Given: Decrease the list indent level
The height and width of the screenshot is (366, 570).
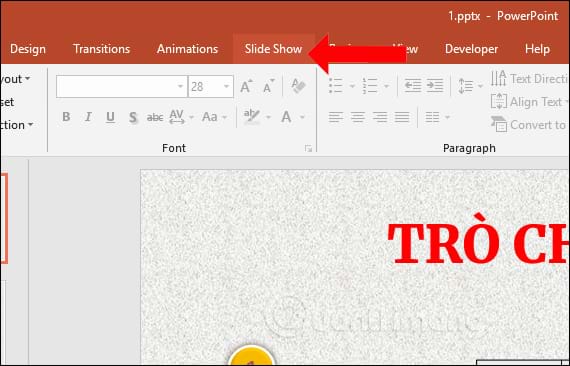Looking at the screenshot, I should pos(413,86).
